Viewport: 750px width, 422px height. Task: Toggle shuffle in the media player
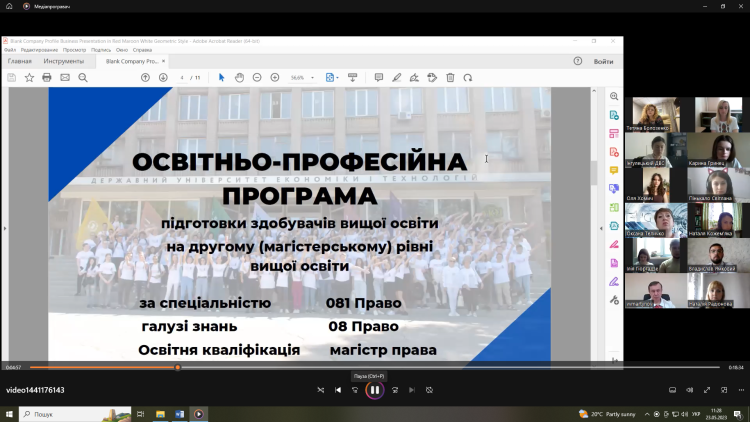coord(320,390)
